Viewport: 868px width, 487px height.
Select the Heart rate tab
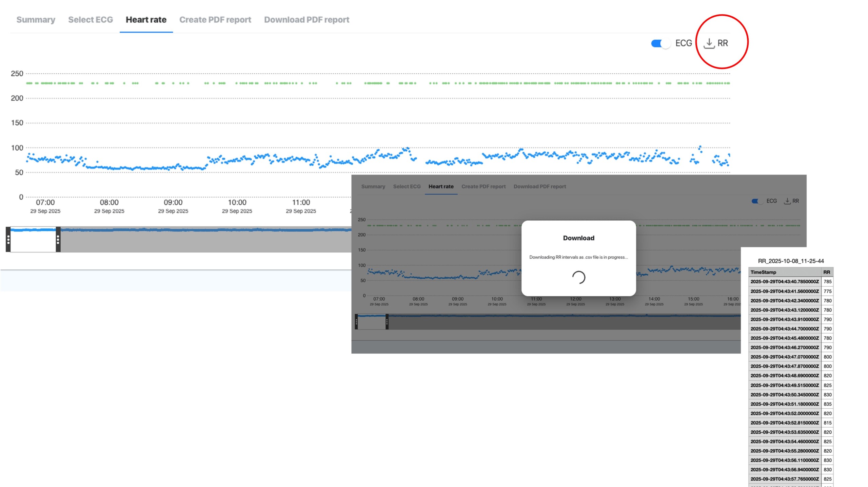pyautogui.click(x=146, y=20)
